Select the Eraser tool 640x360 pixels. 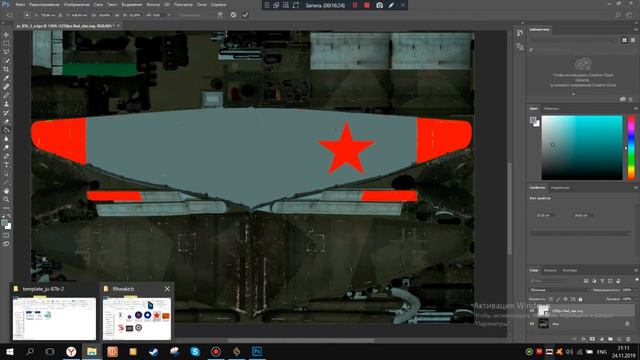(6, 121)
